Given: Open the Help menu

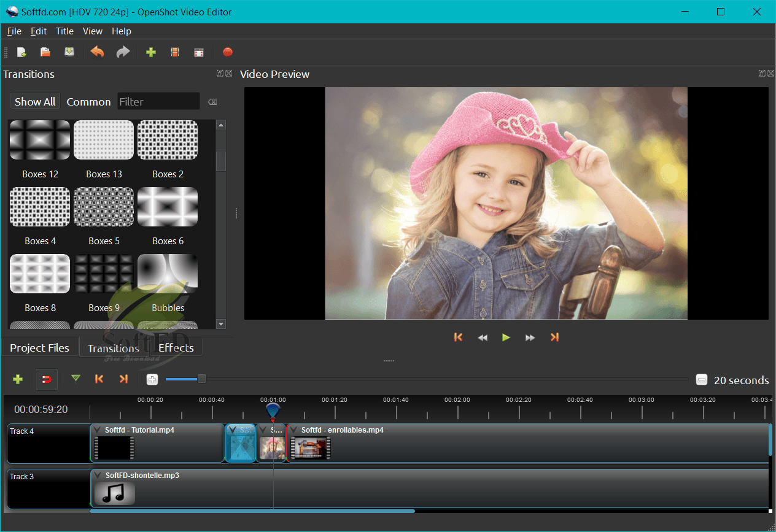Looking at the screenshot, I should (122, 31).
